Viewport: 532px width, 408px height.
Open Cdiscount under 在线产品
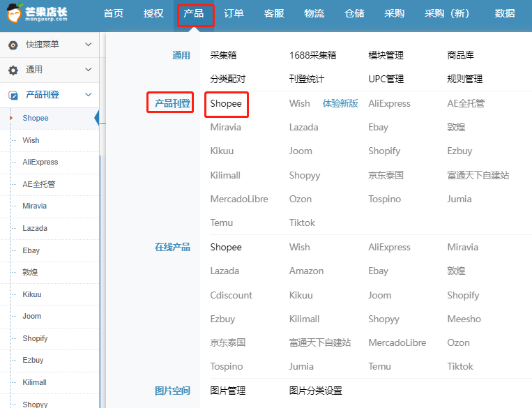click(231, 295)
